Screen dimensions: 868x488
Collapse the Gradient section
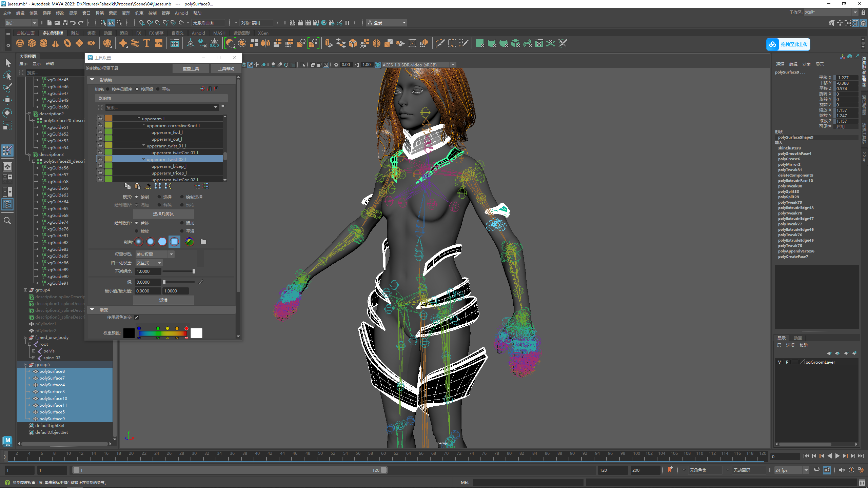[92, 310]
